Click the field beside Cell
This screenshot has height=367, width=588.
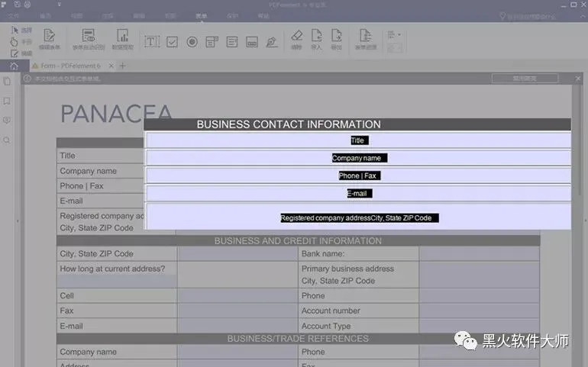(x=237, y=296)
